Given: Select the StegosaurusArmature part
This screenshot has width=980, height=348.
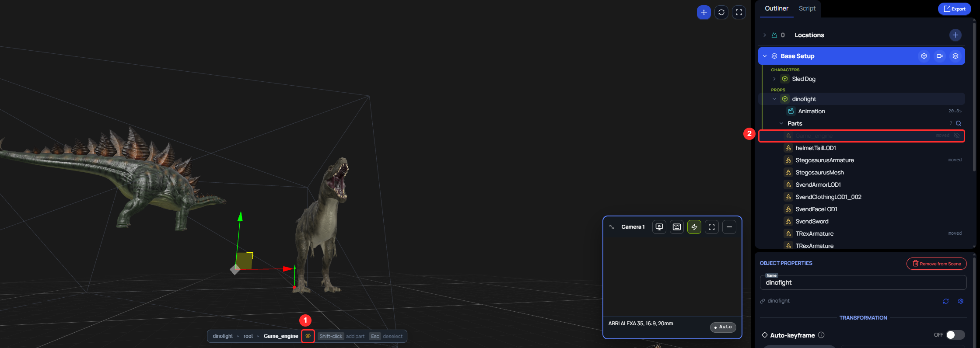Looking at the screenshot, I should tap(861, 160).
